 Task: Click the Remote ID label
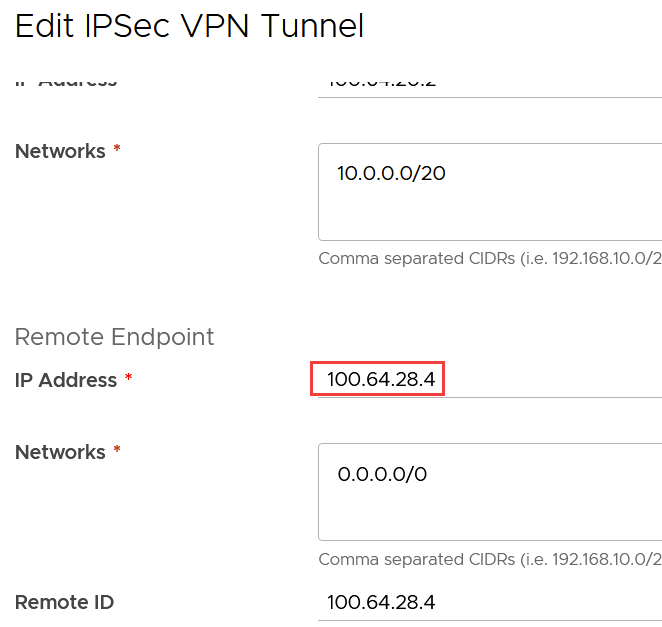(64, 602)
